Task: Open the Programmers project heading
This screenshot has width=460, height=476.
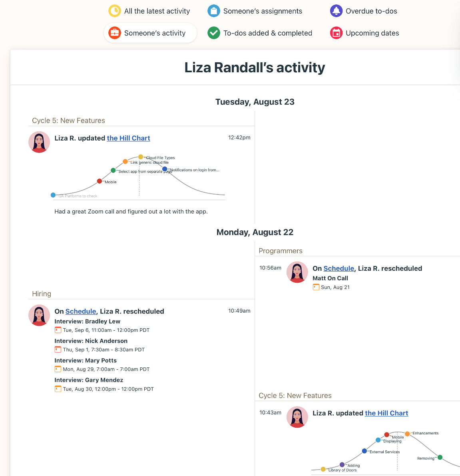Action: tap(281, 251)
